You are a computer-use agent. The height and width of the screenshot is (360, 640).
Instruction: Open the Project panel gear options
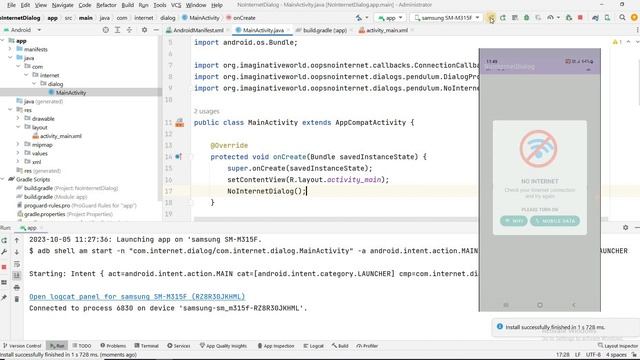pos(144,30)
